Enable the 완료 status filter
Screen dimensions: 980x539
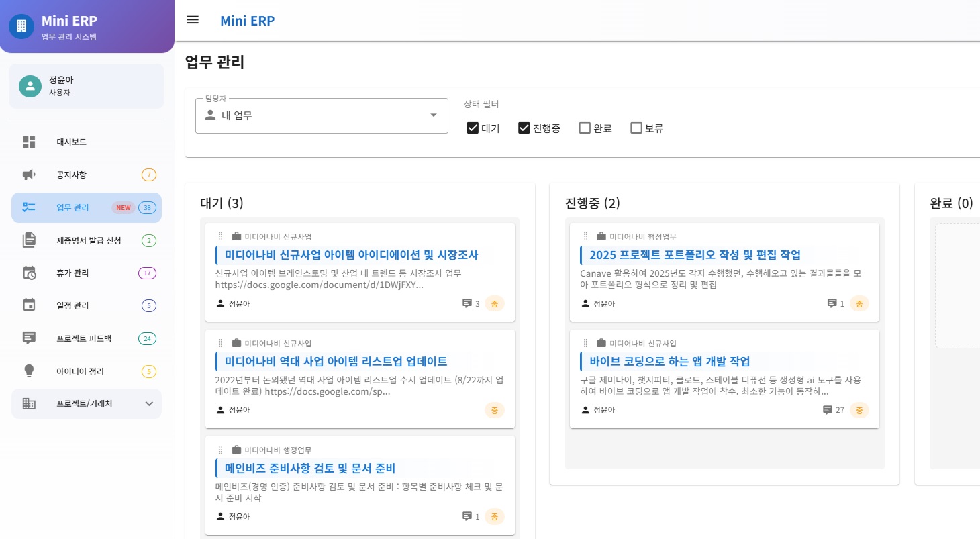585,128
